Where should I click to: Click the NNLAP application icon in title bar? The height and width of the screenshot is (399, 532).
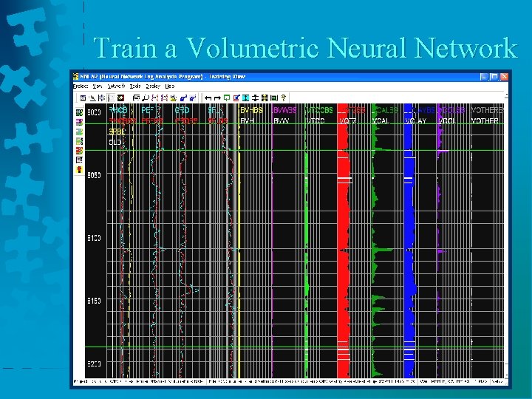[76, 77]
